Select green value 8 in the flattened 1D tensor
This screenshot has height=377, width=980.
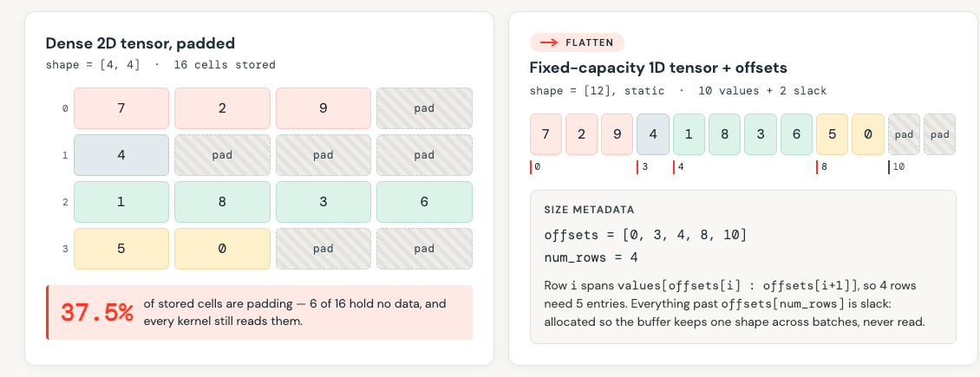(x=725, y=134)
